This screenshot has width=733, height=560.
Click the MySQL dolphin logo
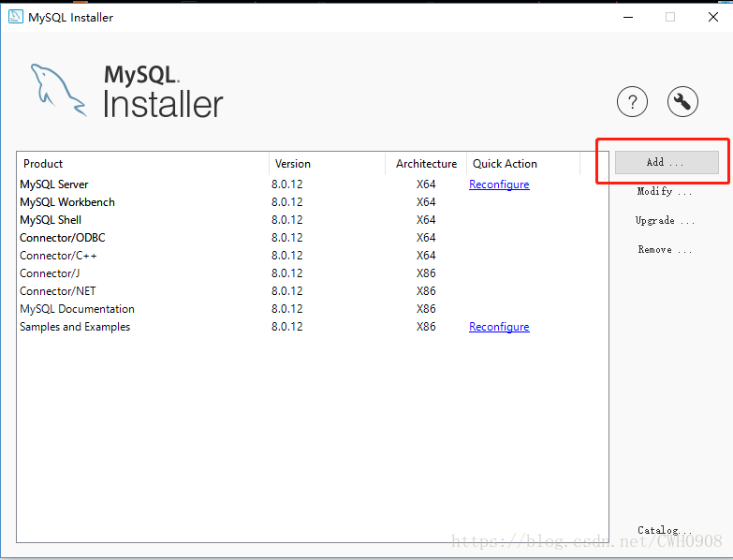pyautogui.click(x=58, y=90)
